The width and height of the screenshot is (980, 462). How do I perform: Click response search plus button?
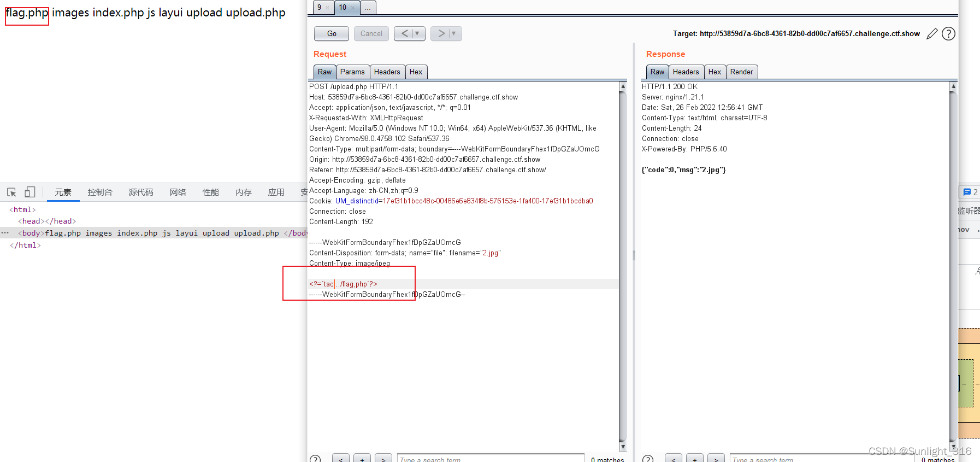point(695,459)
